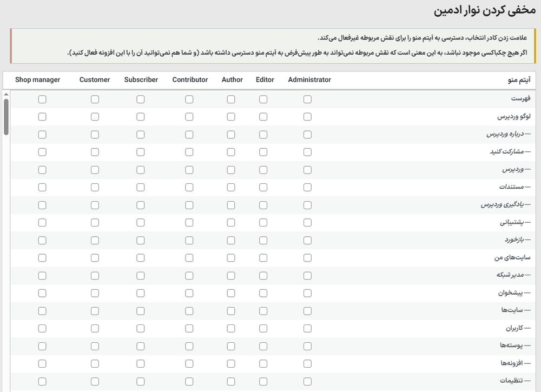Check Editor box for لوگو وردپرس row
The height and width of the screenshot is (392, 541).
point(263,117)
